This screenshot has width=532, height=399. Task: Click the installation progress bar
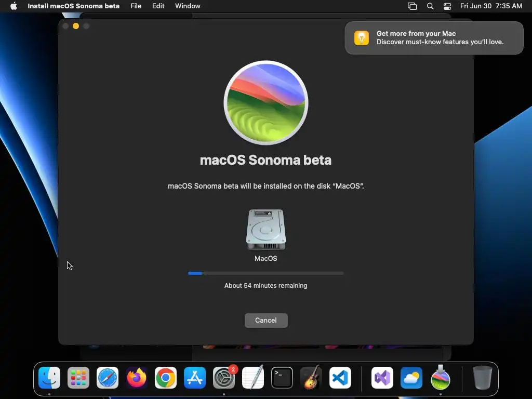pos(266,273)
